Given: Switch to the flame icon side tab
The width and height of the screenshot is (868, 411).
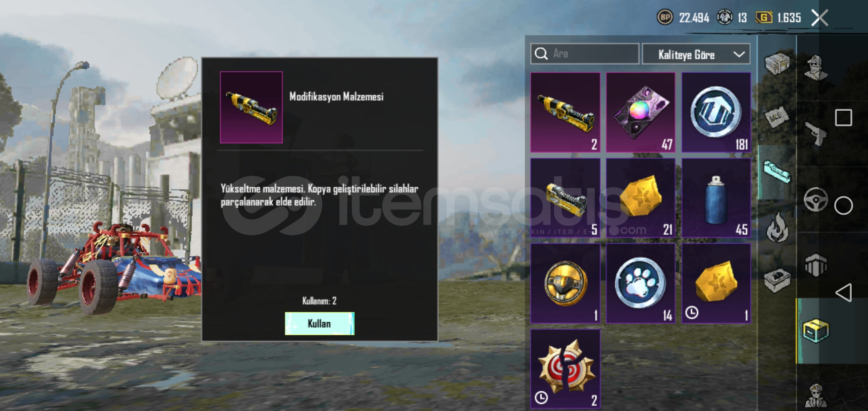Looking at the screenshot, I should click(777, 228).
